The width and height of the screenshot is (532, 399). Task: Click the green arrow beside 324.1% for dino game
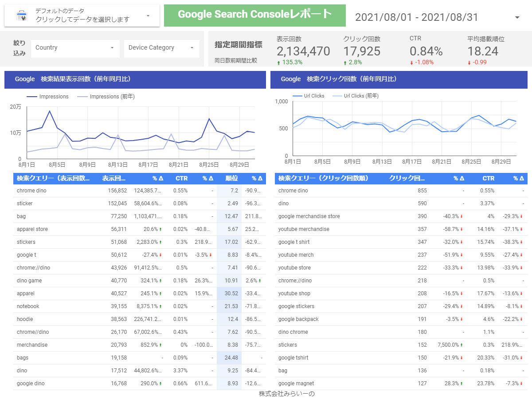pos(160,281)
